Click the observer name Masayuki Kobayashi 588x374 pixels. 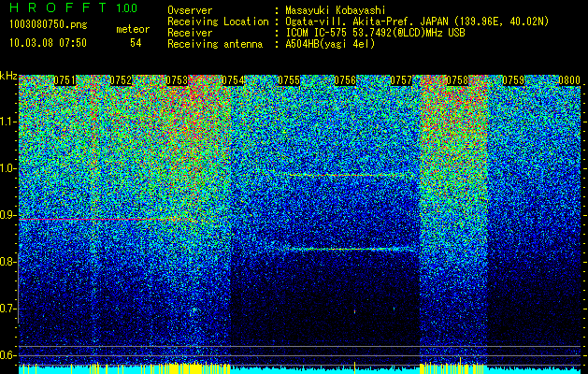336,10
